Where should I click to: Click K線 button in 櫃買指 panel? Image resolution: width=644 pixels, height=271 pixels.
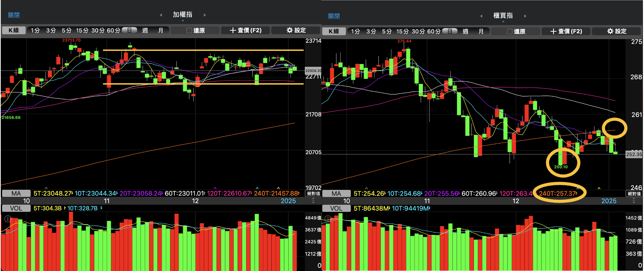334,31
